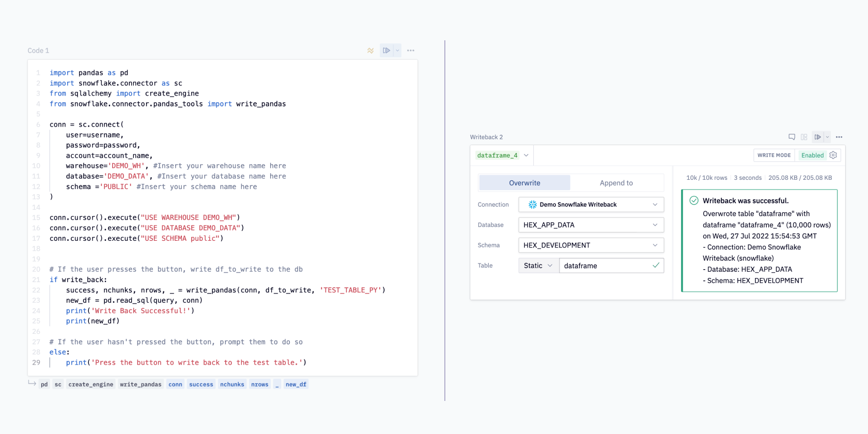
Task: Open run options chevron for Code 1
Action: pyautogui.click(x=397, y=51)
